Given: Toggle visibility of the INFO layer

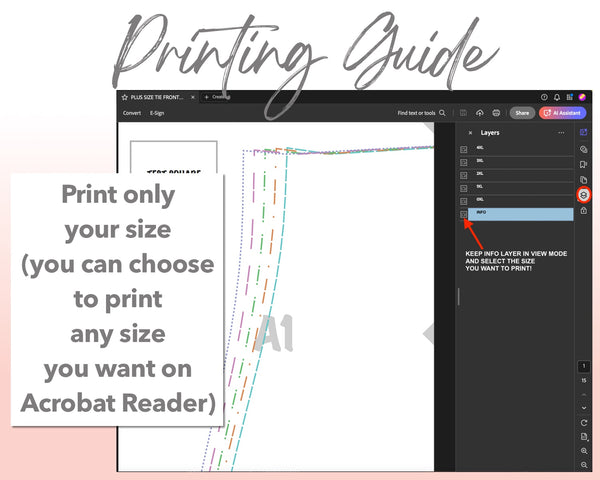Looking at the screenshot, I should (464, 214).
